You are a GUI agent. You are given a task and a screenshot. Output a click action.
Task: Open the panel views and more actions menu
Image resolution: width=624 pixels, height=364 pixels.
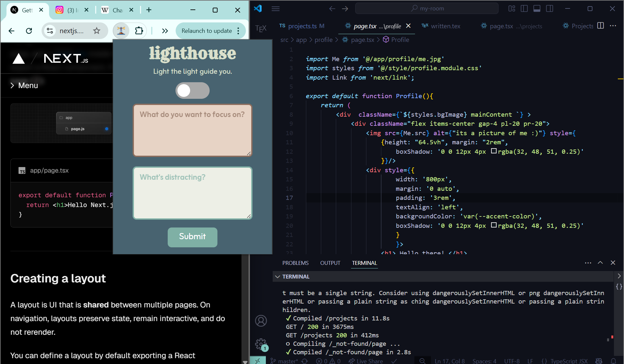coord(588,263)
